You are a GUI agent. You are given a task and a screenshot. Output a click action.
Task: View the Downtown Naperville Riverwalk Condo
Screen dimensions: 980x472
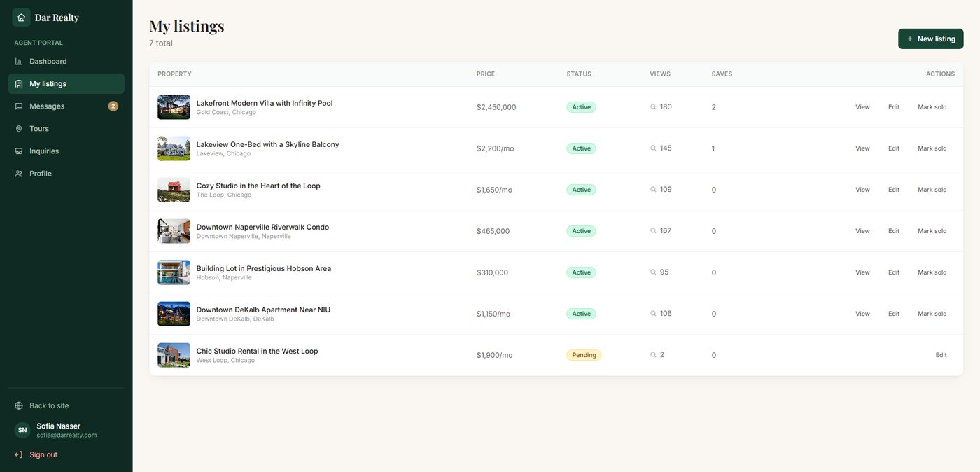tap(862, 231)
